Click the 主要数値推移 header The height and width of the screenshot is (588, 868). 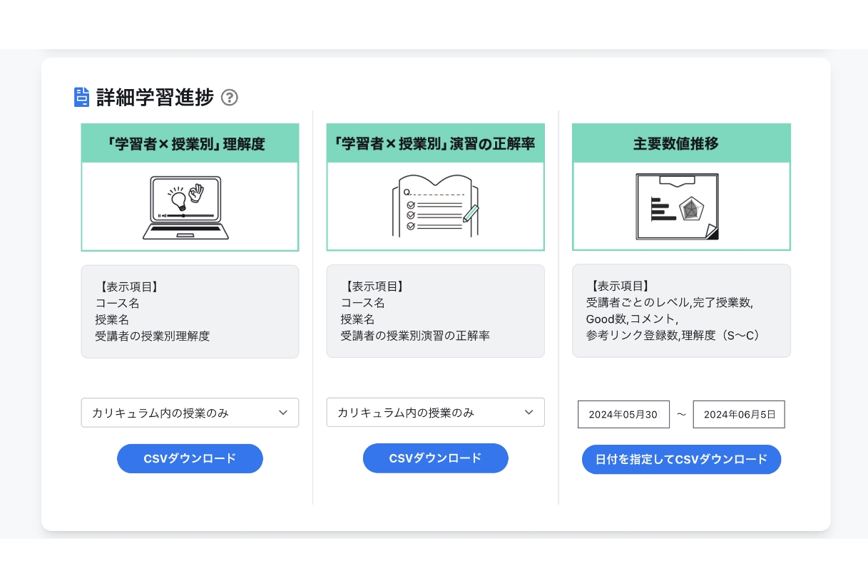coord(680,143)
